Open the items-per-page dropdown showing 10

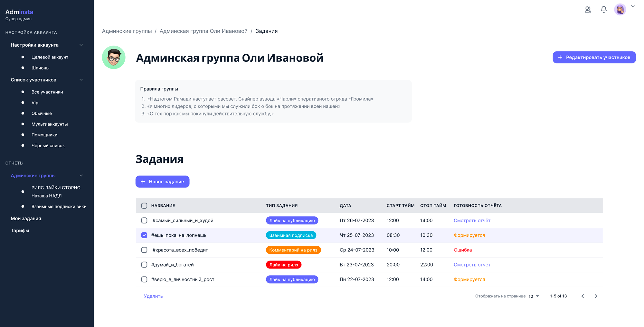pyautogui.click(x=533, y=296)
